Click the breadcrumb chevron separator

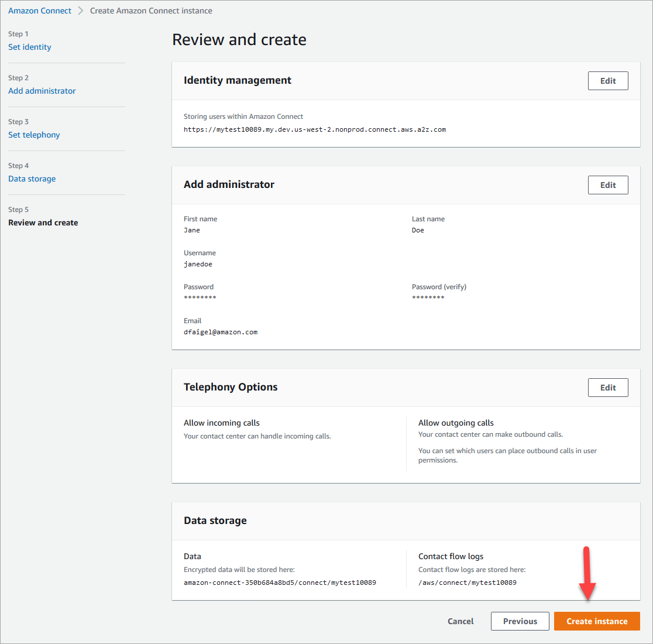(x=81, y=11)
